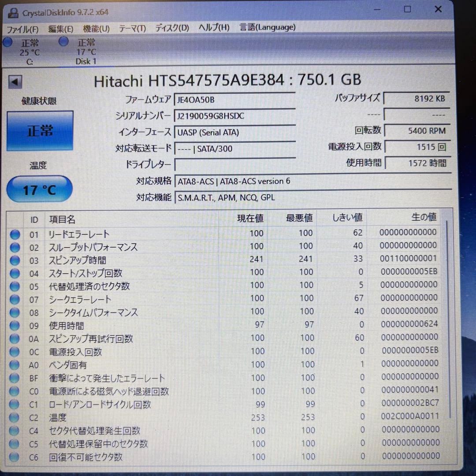Click the previous disk arrow button
Image resolution: width=476 pixels, height=476 pixels.
click(15, 82)
